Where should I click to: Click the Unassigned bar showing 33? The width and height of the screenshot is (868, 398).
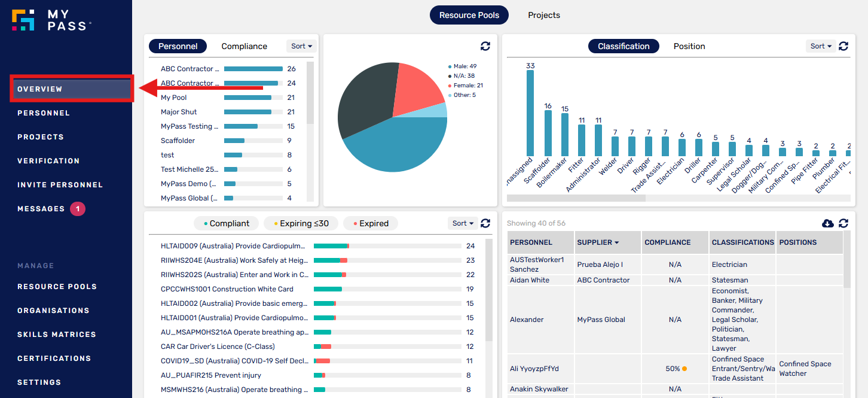coord(530,113)
